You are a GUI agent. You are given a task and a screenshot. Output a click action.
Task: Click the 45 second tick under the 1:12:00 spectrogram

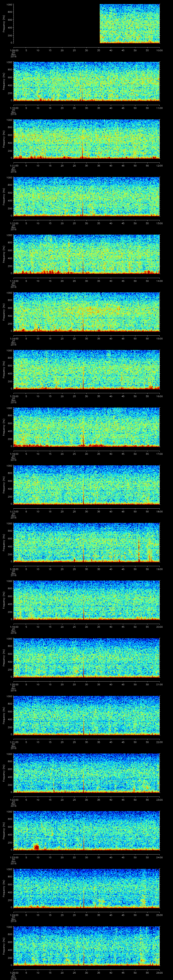click(123, 223)
